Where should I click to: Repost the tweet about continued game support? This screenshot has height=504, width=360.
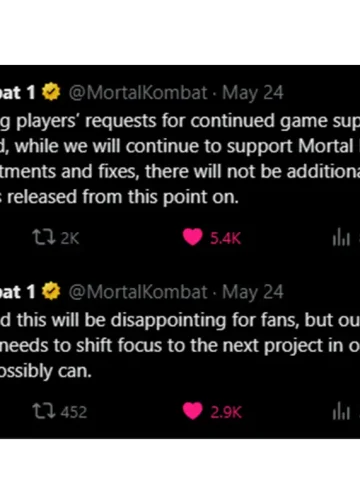tap(44, 238)
